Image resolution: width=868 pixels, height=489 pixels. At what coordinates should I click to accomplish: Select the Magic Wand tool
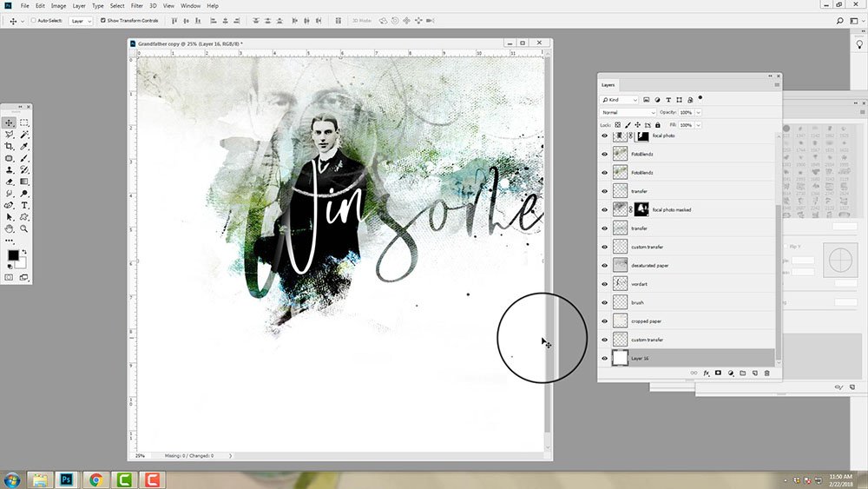pyautogui.click(x=24, y=135)
